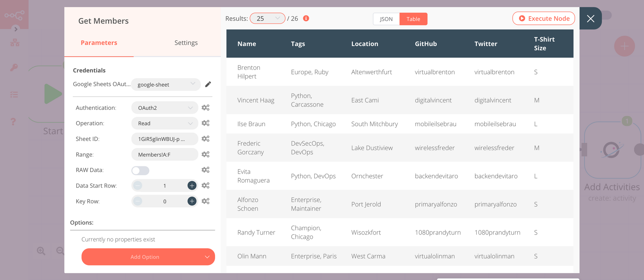Switch to the Parameters tab
The height and width of the screenshot is (280, 644).
99,43
